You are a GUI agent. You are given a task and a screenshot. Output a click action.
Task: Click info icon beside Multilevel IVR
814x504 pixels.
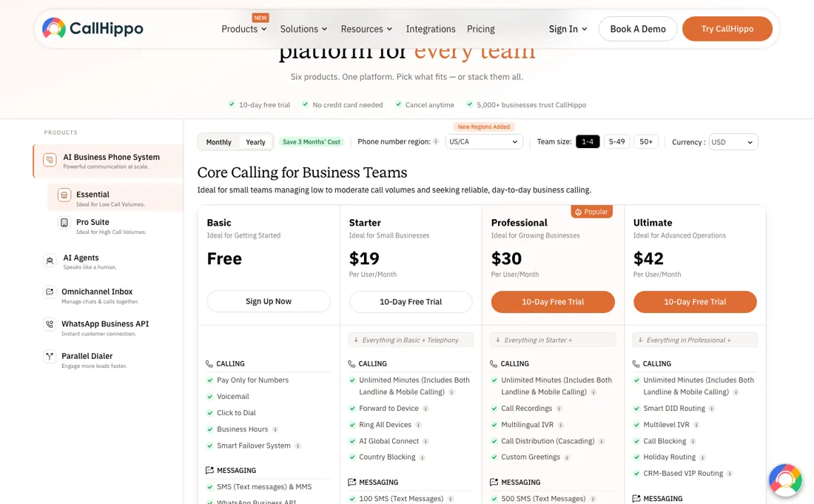[696, 425]
